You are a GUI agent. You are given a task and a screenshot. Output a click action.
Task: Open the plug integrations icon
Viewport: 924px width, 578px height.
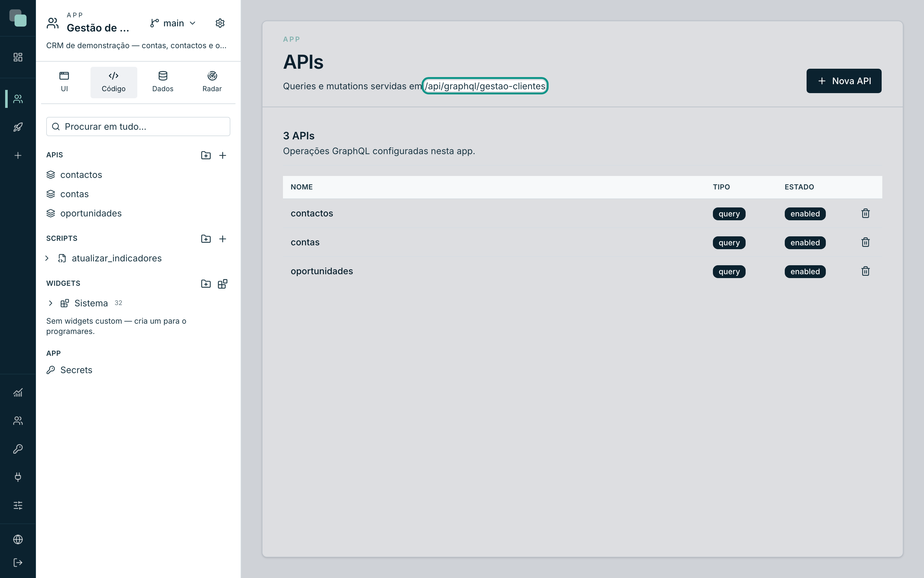tap(18, 477)
